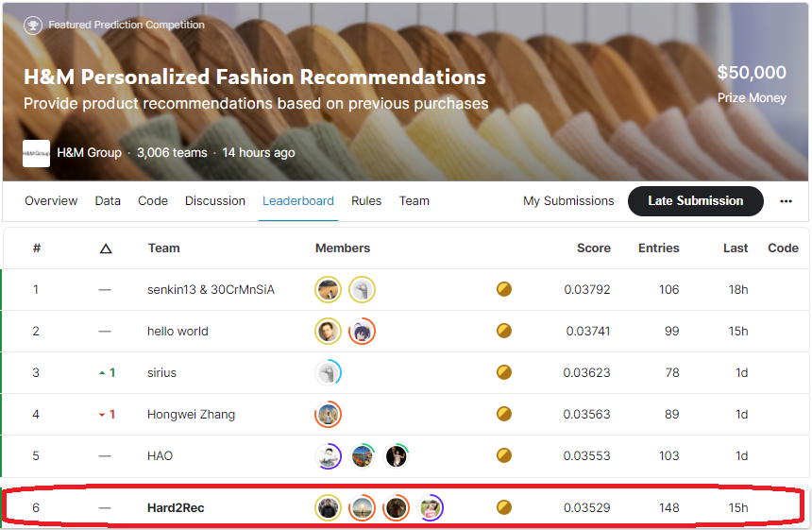Screen dimensions: 812x530
Task: Click the Team column header
Action: (163, 248)
